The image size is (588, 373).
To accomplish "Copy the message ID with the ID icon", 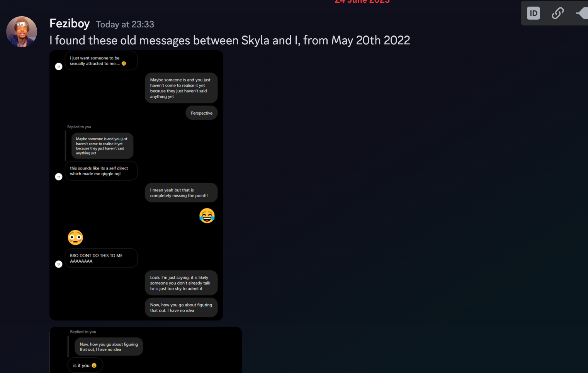I will click(533, 14).
